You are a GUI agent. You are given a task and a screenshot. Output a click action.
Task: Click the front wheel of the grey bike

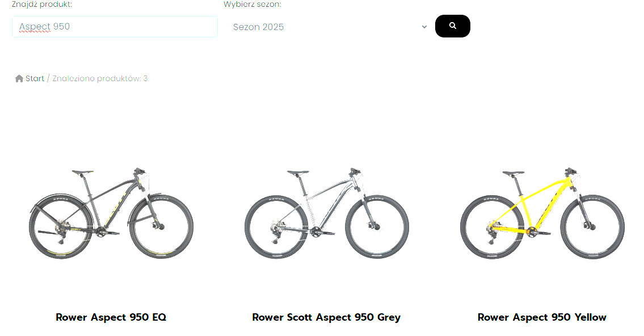[377, 226]
